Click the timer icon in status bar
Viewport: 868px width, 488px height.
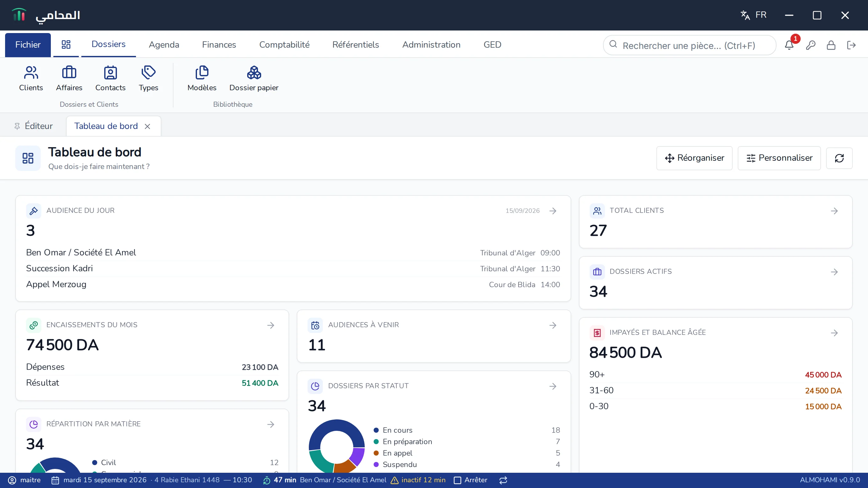pos(267,480)
